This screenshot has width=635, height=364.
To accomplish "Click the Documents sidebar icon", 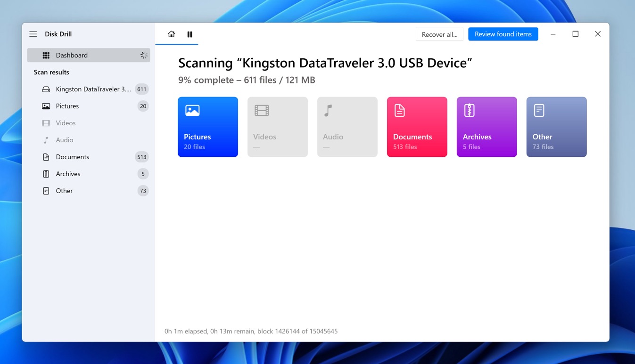I will 46,157.
